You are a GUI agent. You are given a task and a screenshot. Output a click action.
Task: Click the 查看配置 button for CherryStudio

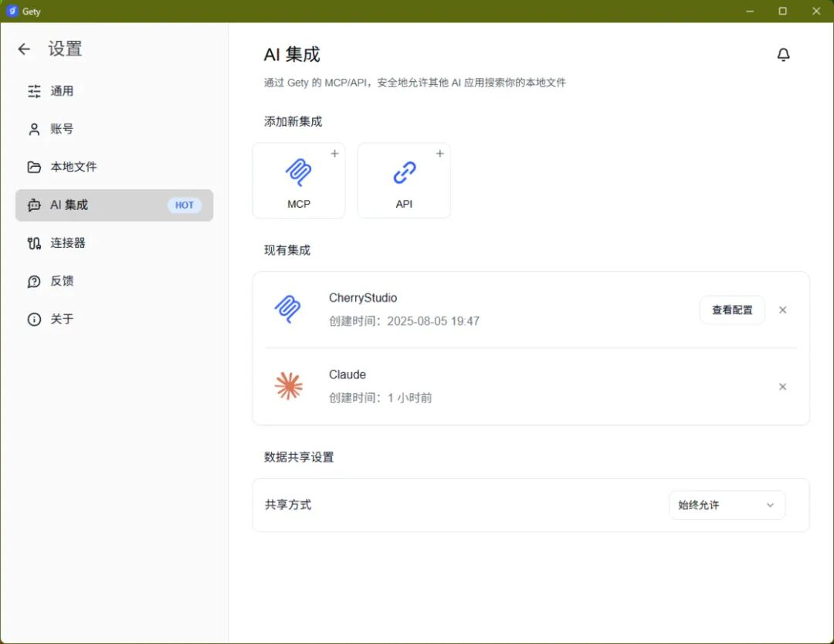tap(732, 310)
